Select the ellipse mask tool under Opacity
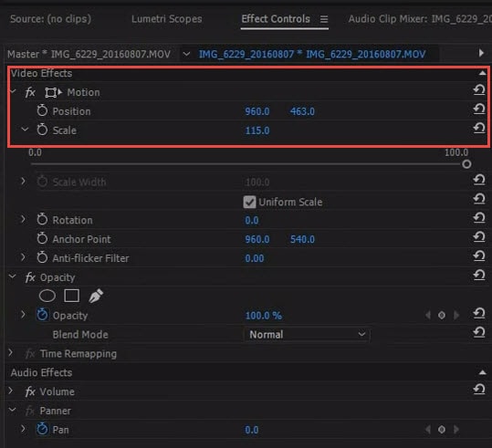 pyautogui.click(x=47, y=296)
